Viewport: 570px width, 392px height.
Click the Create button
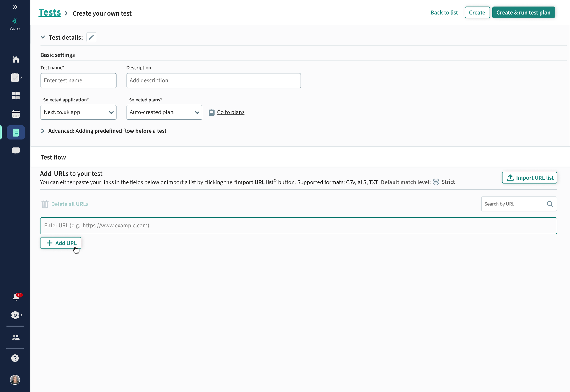477,13
